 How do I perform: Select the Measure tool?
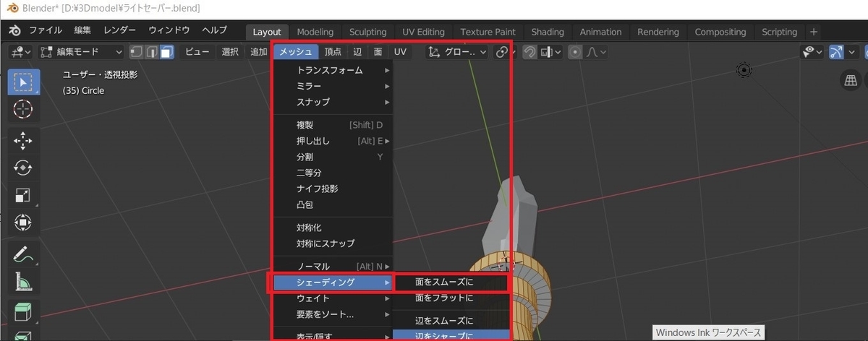(23, 282)
